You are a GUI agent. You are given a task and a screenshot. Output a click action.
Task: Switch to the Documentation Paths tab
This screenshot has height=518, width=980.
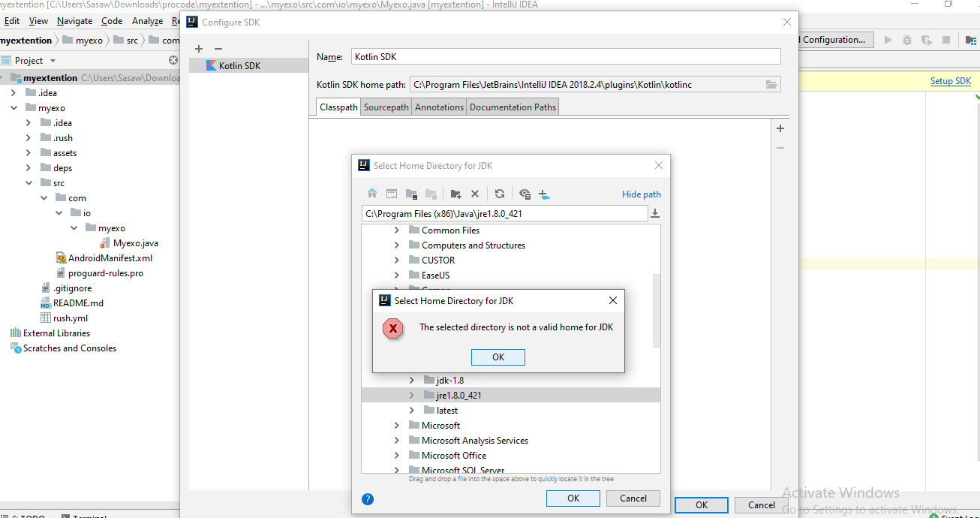point(513,107)
